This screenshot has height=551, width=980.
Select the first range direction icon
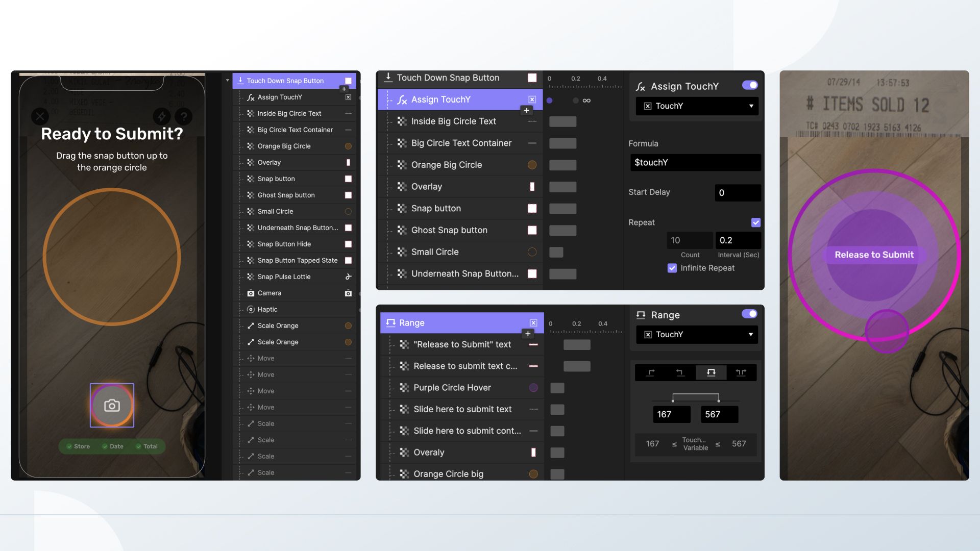(650, 372)
